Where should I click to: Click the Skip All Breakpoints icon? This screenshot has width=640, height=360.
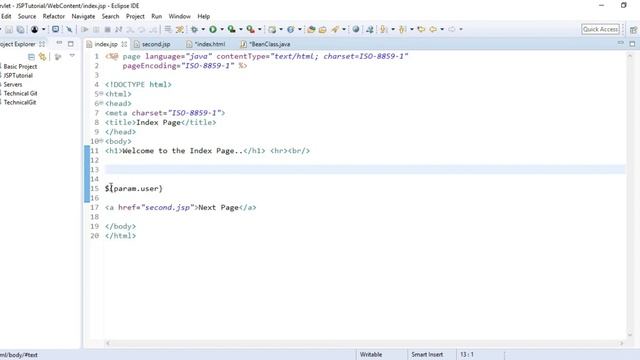[x=69, y=29]
